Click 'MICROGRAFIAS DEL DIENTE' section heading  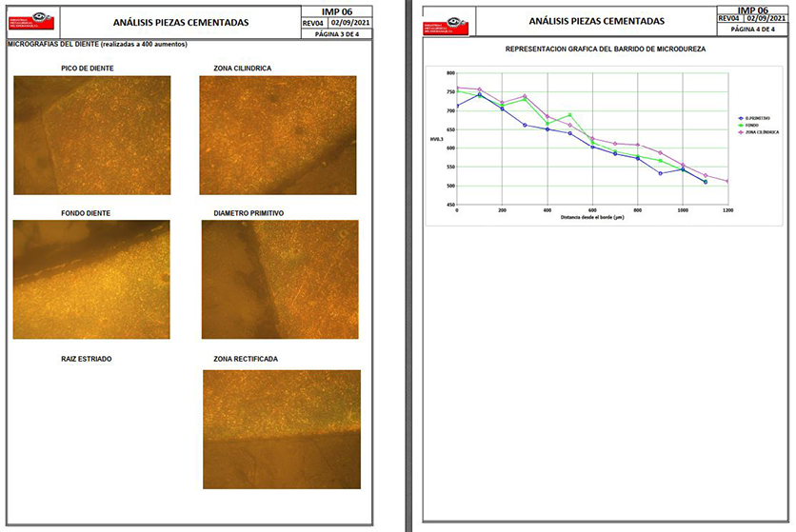tap(97, 45)
